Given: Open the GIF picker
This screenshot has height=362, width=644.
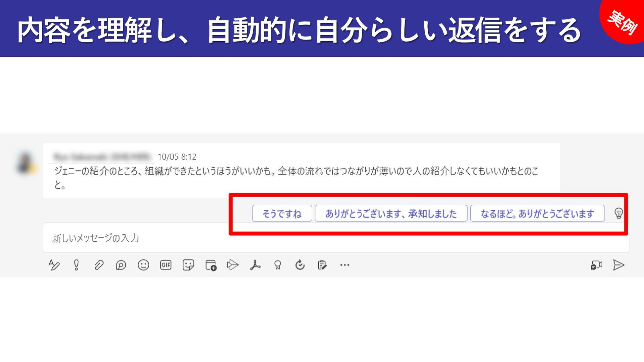Looking at the screenshot, I should pos(166,265).
